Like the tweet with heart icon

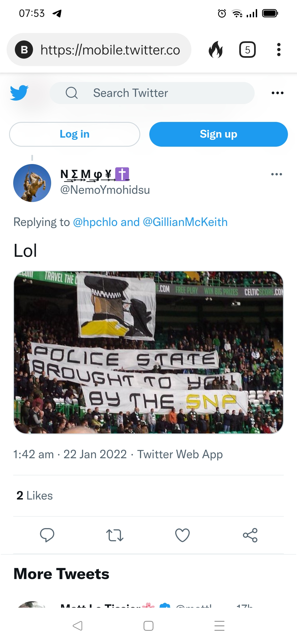182,535
